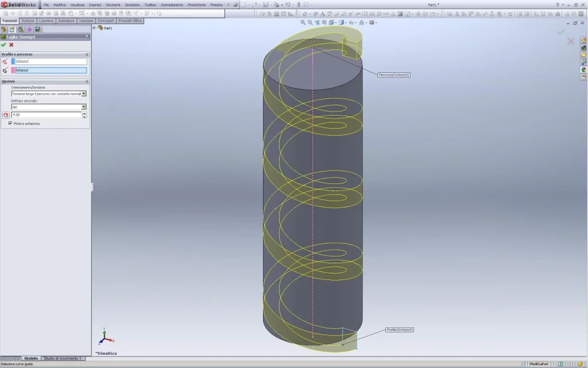This screenshot has height=368, width=588.
Task: Click the Appearances task pane icon
Action: click(x=583, y=70)
